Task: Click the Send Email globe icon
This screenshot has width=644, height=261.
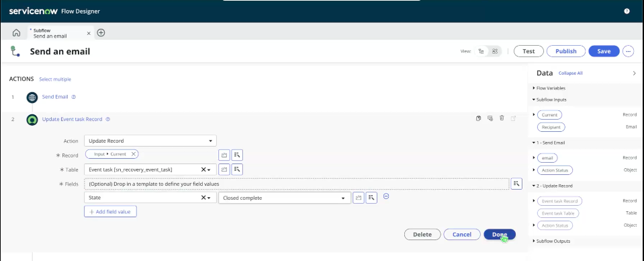Action: (32, 97)
